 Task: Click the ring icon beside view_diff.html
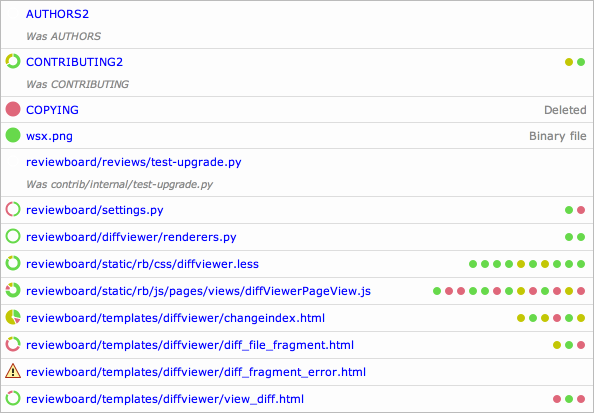click(13, 399)
